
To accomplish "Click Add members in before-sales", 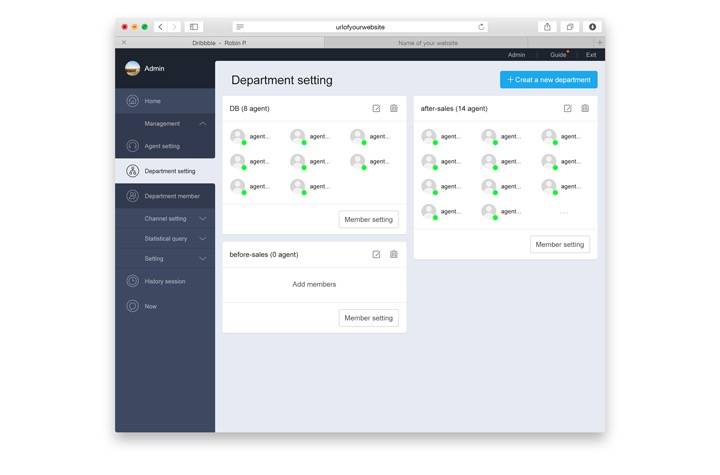I will (314, 284).
